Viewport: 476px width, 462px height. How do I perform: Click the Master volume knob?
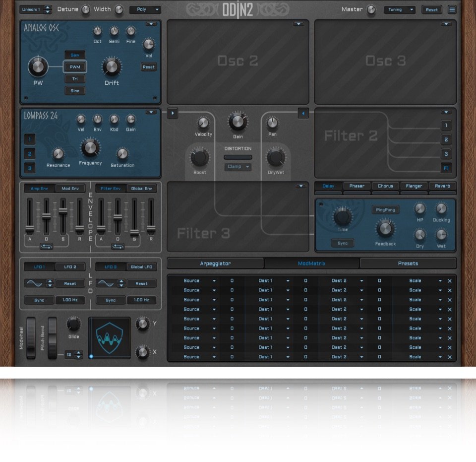tap(371, 10)
